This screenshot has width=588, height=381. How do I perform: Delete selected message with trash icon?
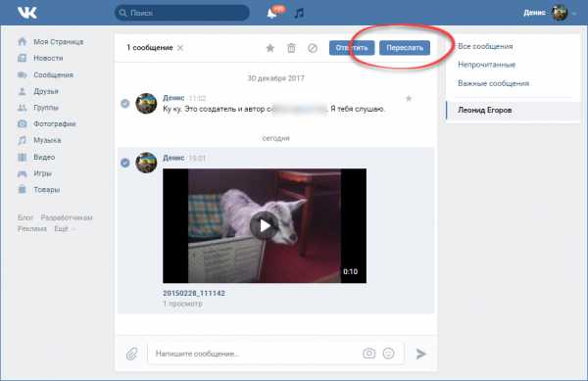pyautogui.click(x=291, y=48)
